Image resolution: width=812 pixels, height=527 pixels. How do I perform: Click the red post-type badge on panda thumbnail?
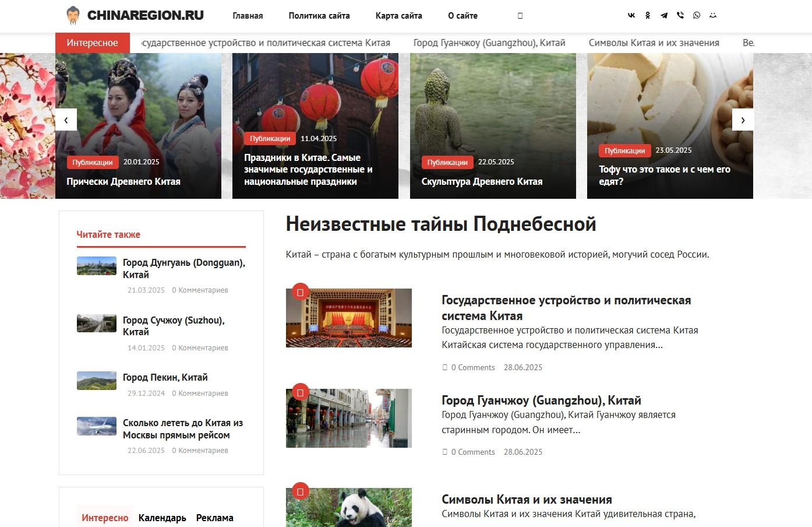(x=300, y=491)
